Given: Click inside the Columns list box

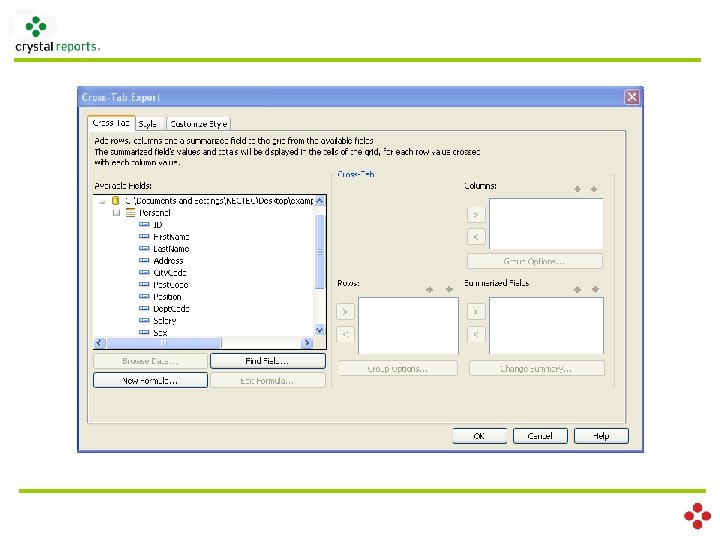Looking at the screenshot, I should [546, 224].
